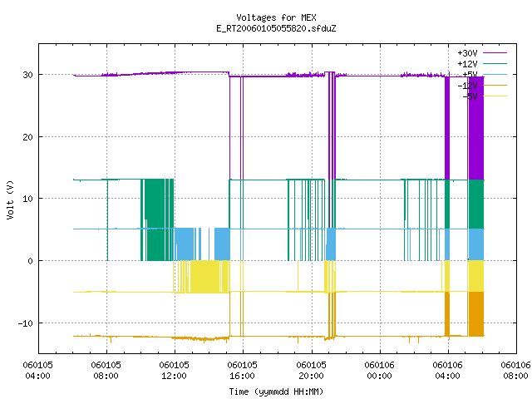Click the '+30V' legend label
This screenshot has height=399, width=532.
coord(467,53)
